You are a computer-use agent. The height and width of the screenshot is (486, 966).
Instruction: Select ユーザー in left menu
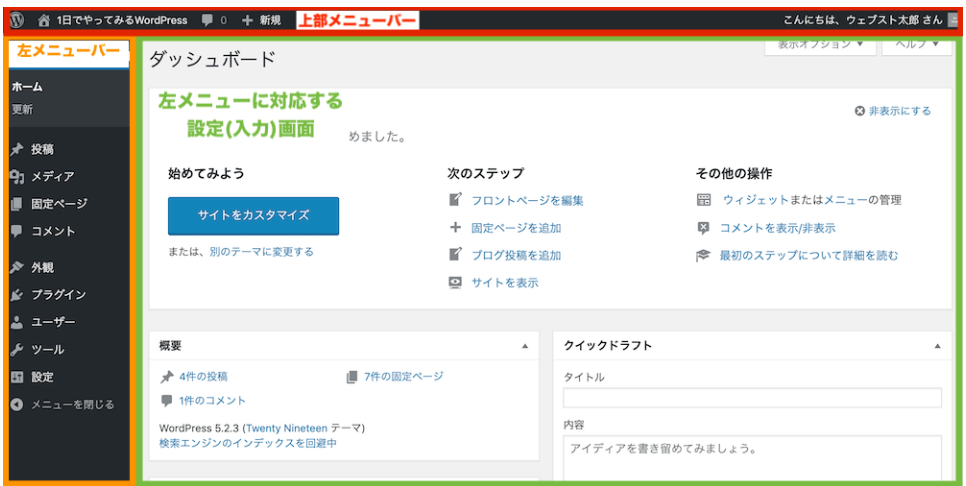click(52, 322)
